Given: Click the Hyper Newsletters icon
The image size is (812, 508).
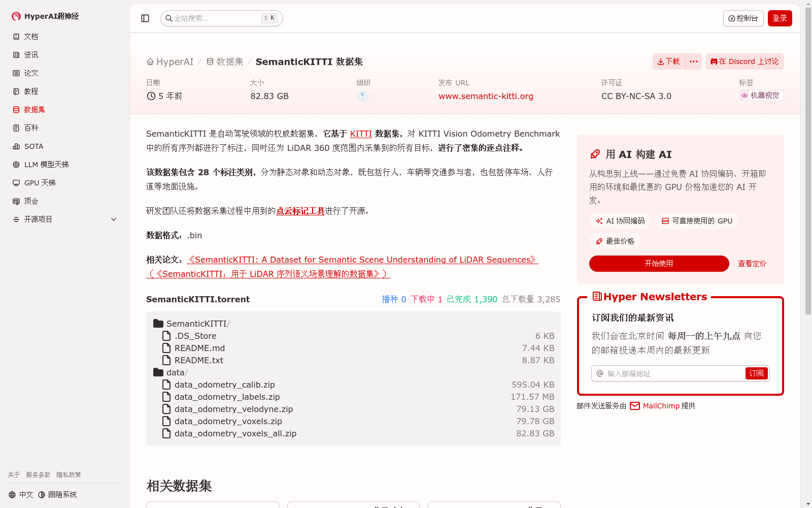Looking at the screenshot, I should pyautogui.click(x=597, y=297).
